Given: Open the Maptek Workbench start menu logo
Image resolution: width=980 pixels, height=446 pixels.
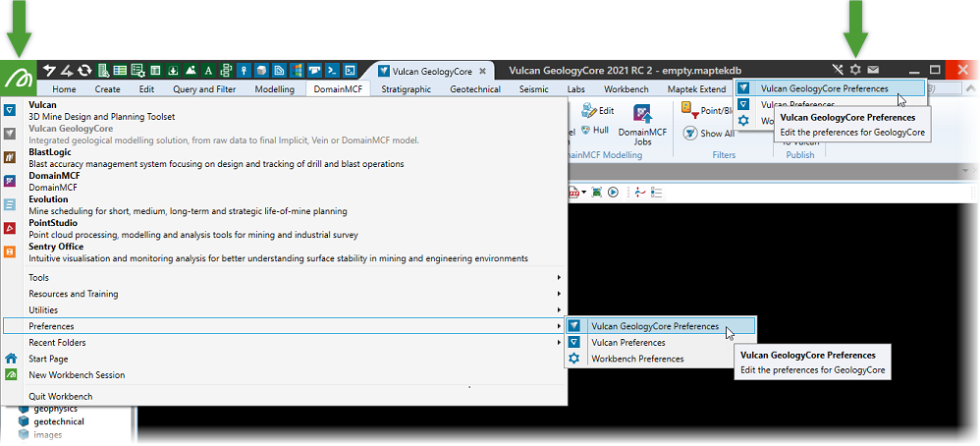Looking at the screenshot, I should click(x=18, y=78).
